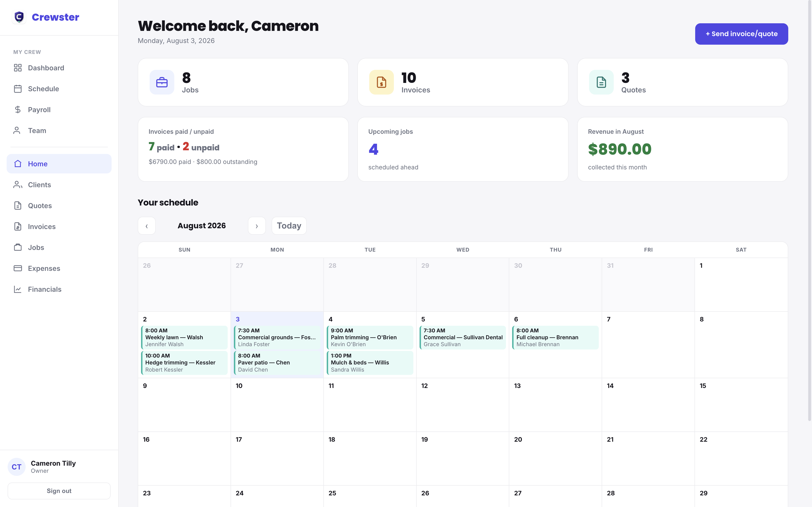Click the August 2026 month label

(x=202, y=226)
